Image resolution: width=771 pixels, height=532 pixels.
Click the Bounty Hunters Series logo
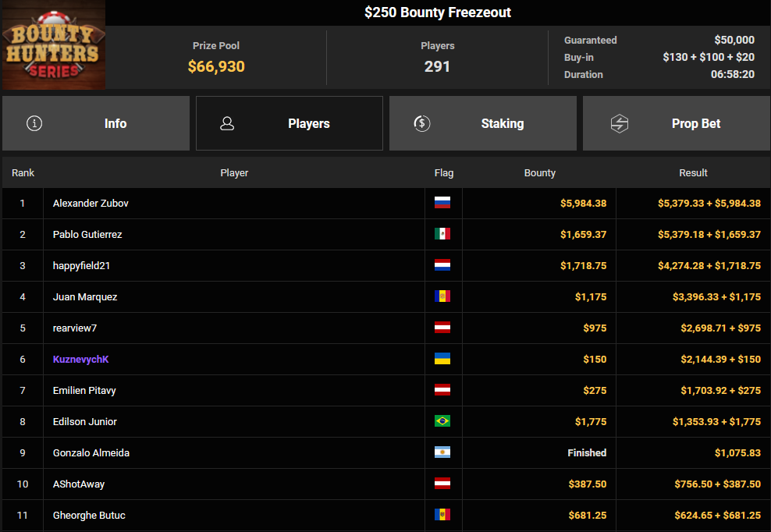53,45
